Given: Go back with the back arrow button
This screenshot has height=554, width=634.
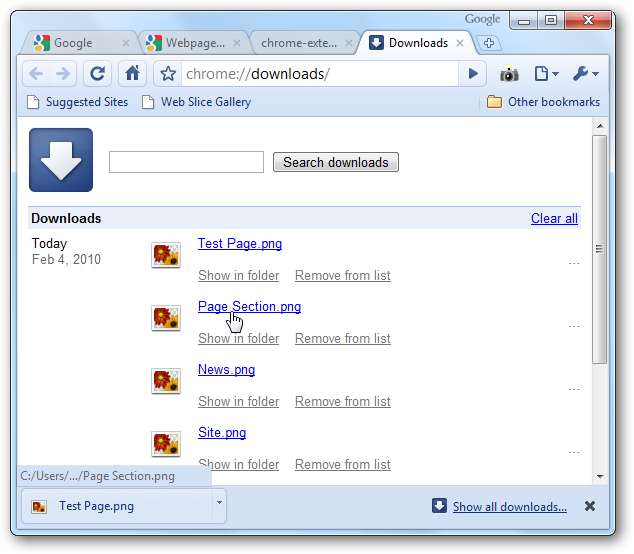Looking at the screenshot, I should [x=36, y=74].
